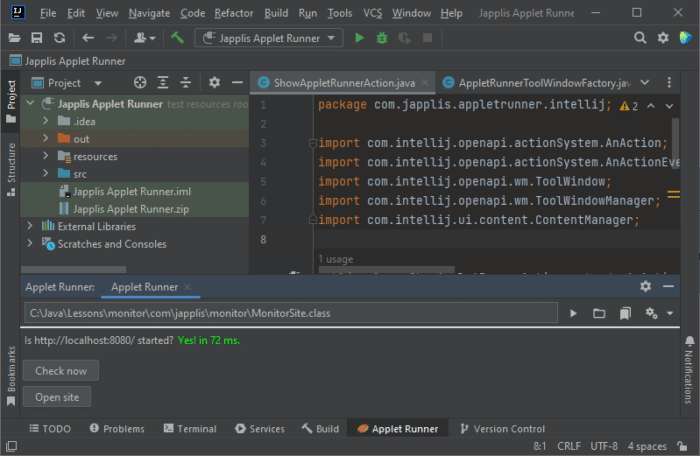The width and height of the screenshot is (700, 456).
Task: Expand the .idea folder
Action: point(46,121)
